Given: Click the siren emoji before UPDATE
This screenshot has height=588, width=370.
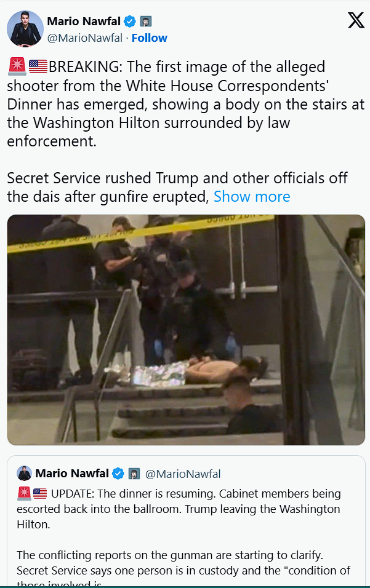Looking at the screenshot, I should coord(24,493).
